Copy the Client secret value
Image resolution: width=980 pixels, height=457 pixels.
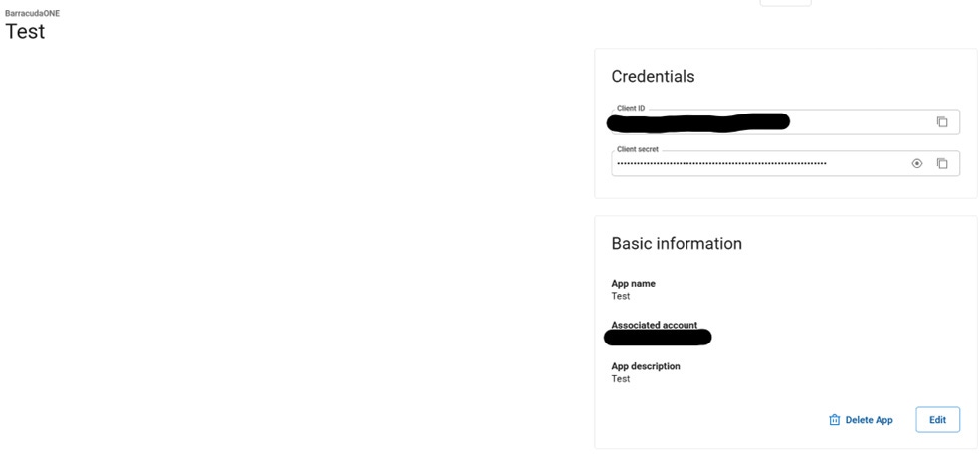click(942, 163)
